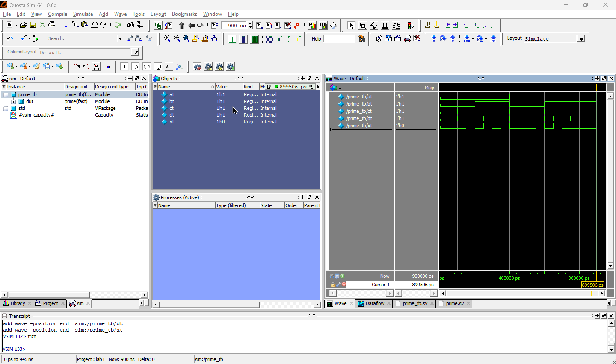The height and width of the screenshot is (364, 616).
Task: Click the Zoom Full icon
Action: click(x=186, y=38)
